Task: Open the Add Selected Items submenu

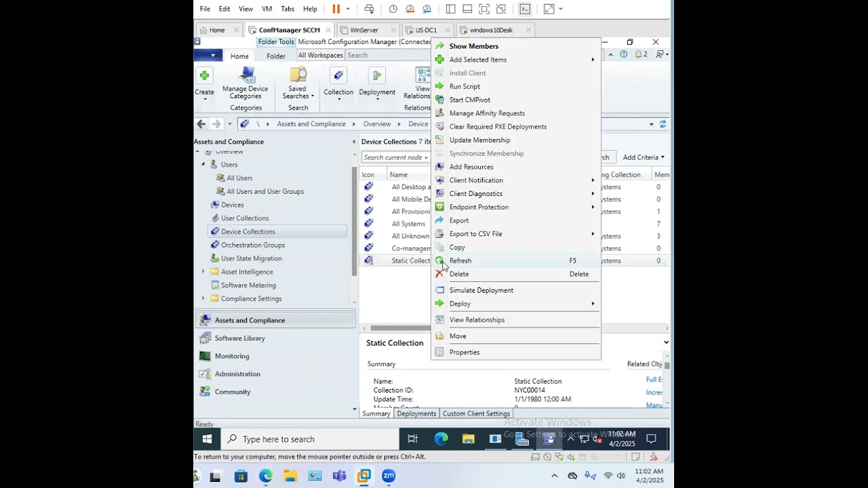Action: click(515, 60)
